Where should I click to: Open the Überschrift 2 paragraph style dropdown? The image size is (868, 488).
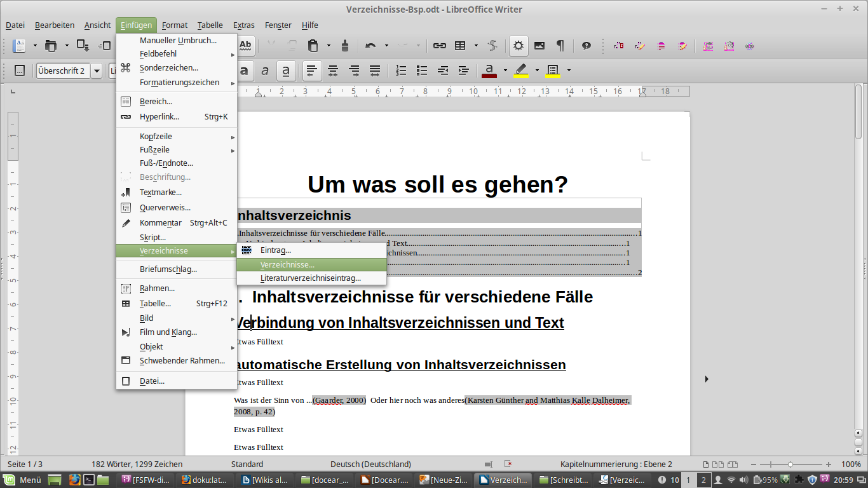[97, 71]
